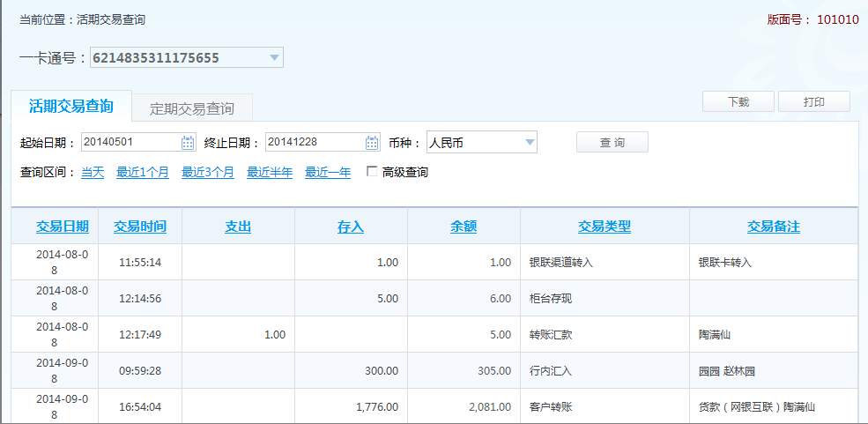Switch to the 定期交易查询 tab
This screenshot has height=424, width=868.
click(192, 108)
